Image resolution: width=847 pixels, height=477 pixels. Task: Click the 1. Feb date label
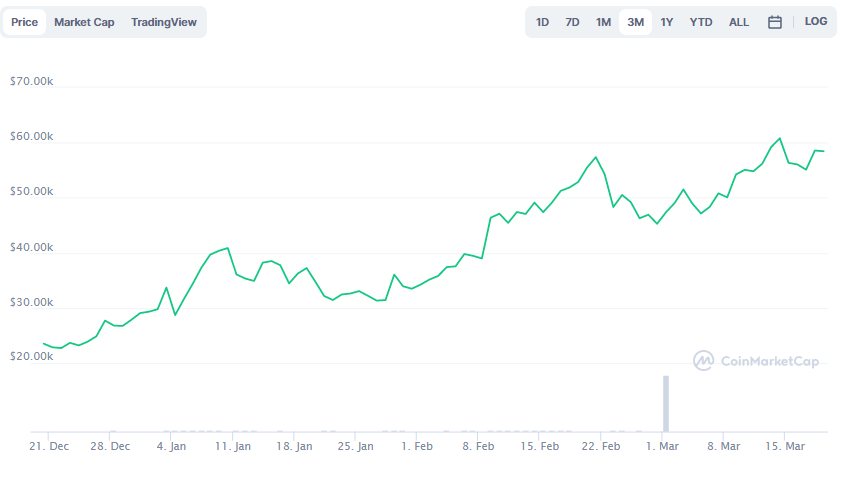pos(417,446)
